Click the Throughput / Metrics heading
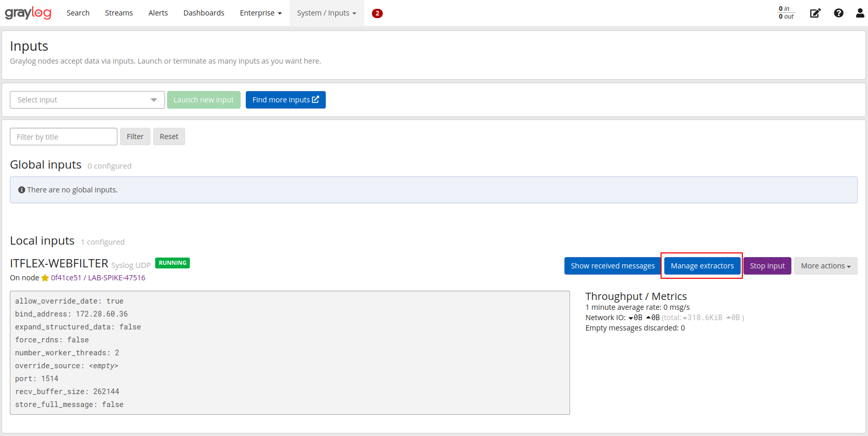Image resolution: width=868 pixels, height=436 pixels. (x=636, y=296)
